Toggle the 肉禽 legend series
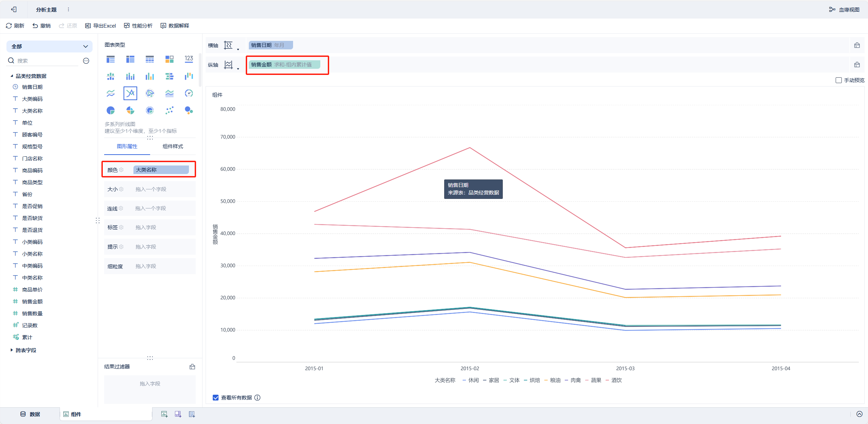Image resolution: width=868 pixels, height=424 pixels. click(573, 380)
